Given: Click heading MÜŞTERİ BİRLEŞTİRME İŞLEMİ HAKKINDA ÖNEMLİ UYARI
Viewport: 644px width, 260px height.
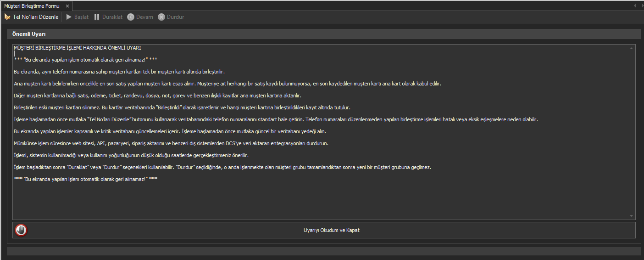Looking at the screenshot, I should [78, 48].
